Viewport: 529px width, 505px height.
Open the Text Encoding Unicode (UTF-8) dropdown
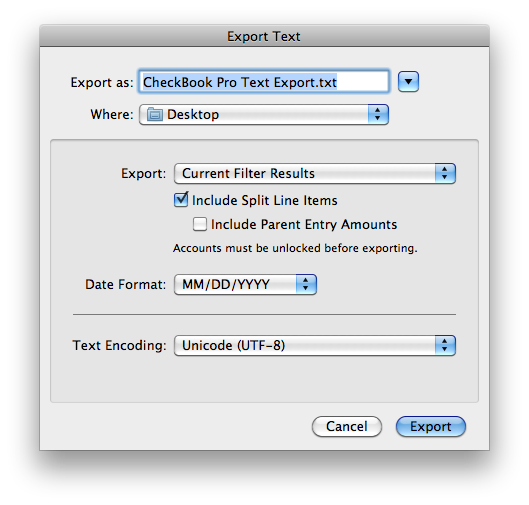coord(315,345)
